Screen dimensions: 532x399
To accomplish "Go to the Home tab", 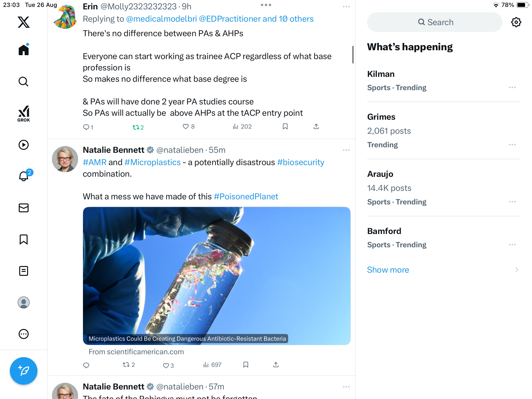I will 24,50.
